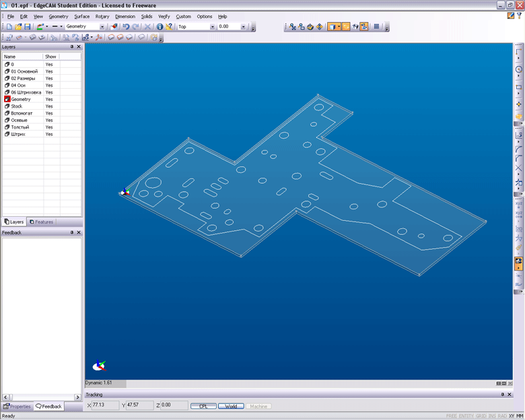Screen dimensions: 525x420
Task: Close the Layers panel
Action: click(79, 47)
